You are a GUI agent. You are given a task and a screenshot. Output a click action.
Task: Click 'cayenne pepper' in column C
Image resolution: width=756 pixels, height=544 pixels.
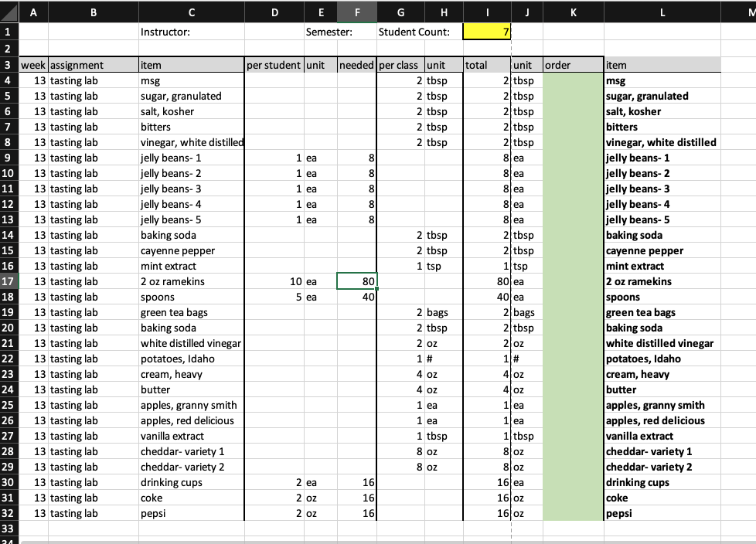192,250
